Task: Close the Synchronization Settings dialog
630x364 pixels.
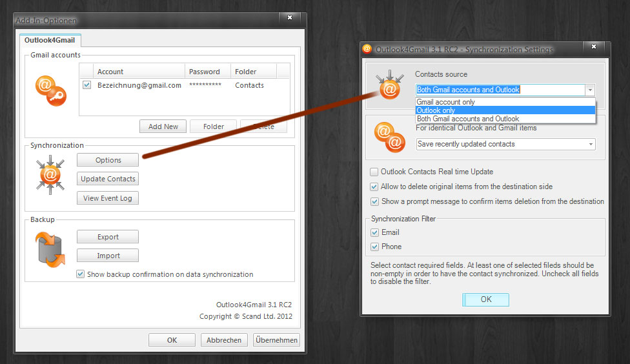Action: 593,47
